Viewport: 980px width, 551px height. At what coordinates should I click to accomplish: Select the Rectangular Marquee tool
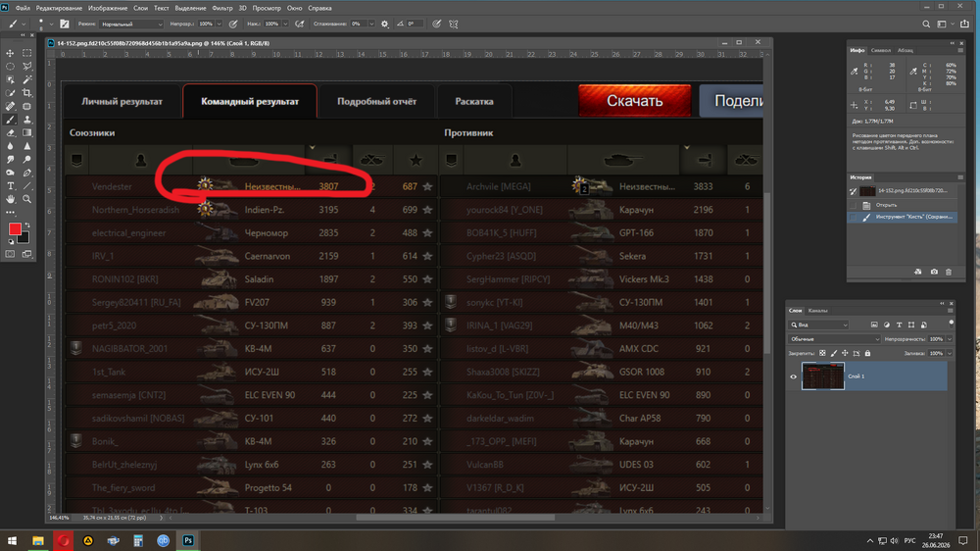(x=26, y=53)
